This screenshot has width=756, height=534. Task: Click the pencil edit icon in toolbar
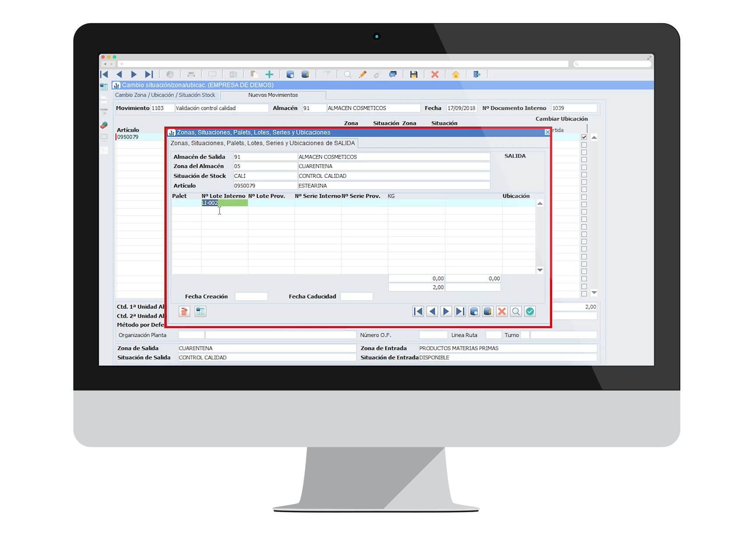(x=362, y=74)
